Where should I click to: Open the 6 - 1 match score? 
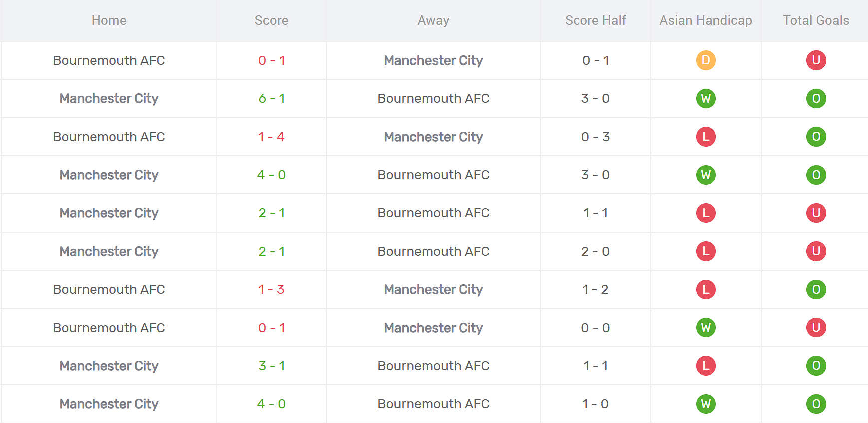(x=271, y=98)
